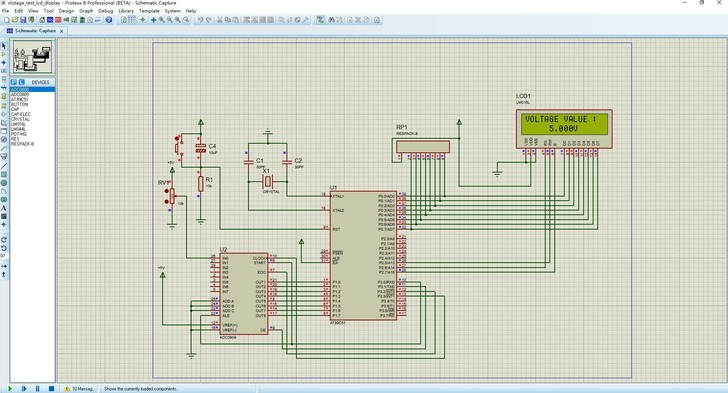
Task: Select the 2D graphics box tool
Action: tap(4, 174)
